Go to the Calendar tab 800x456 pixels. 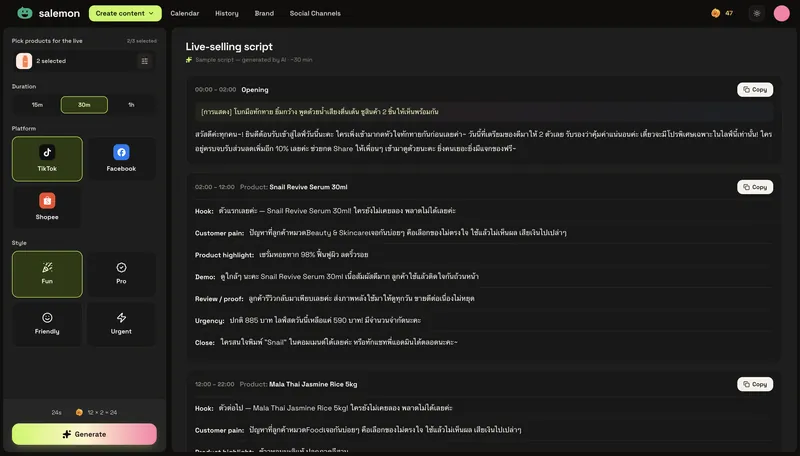click(185, 13)
